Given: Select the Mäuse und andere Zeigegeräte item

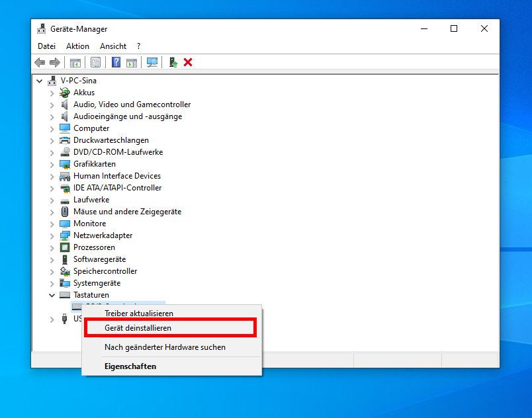Looking at the screenshot, I should coord(128,212).
